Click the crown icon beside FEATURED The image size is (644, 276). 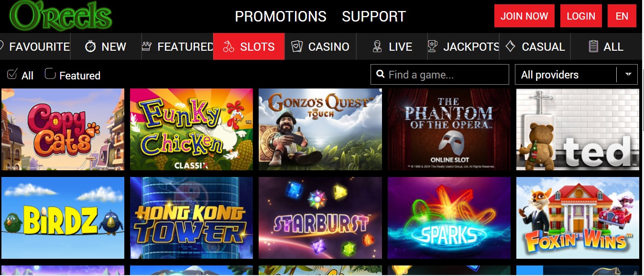click(x=146, y=46)
